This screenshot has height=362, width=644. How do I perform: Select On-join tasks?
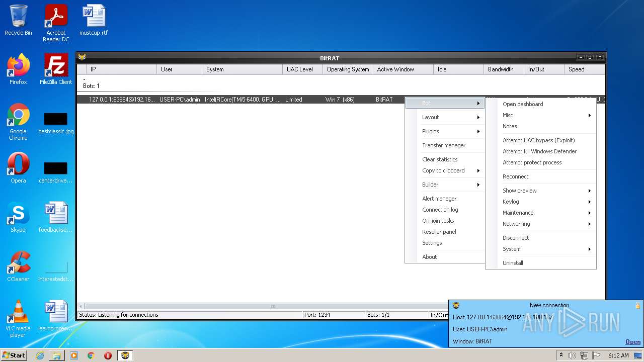coord(445,221)
